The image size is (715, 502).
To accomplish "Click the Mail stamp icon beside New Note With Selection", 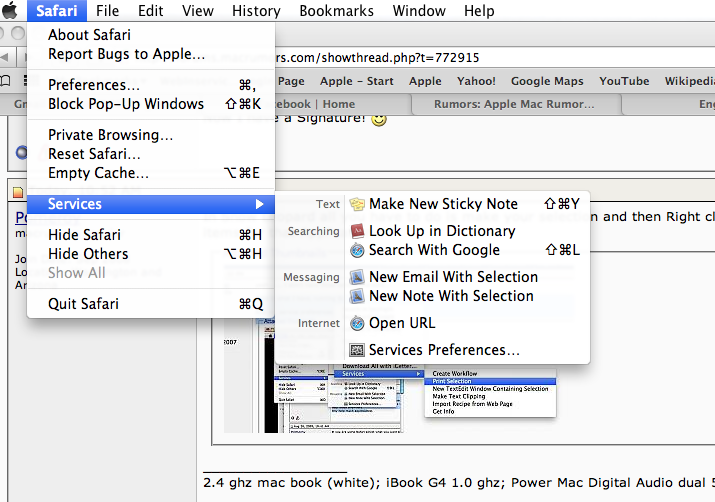I will click(x=357, y=296).
